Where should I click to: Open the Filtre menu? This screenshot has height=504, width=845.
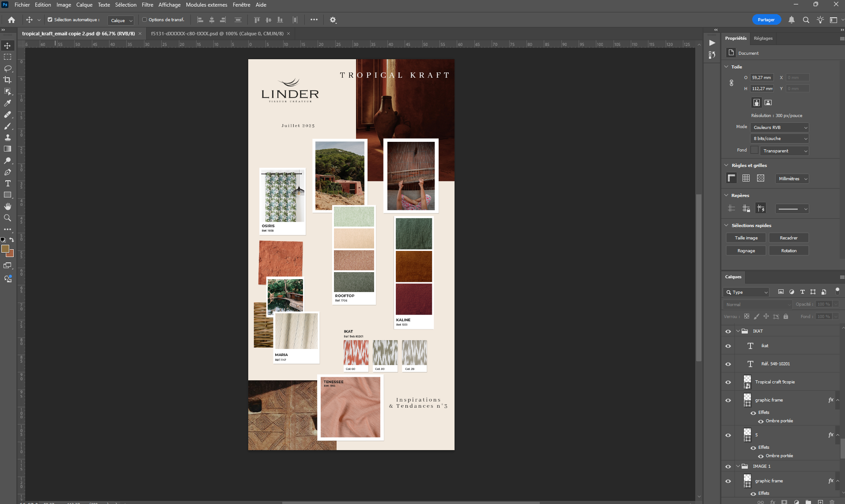[x=148, y=5]
